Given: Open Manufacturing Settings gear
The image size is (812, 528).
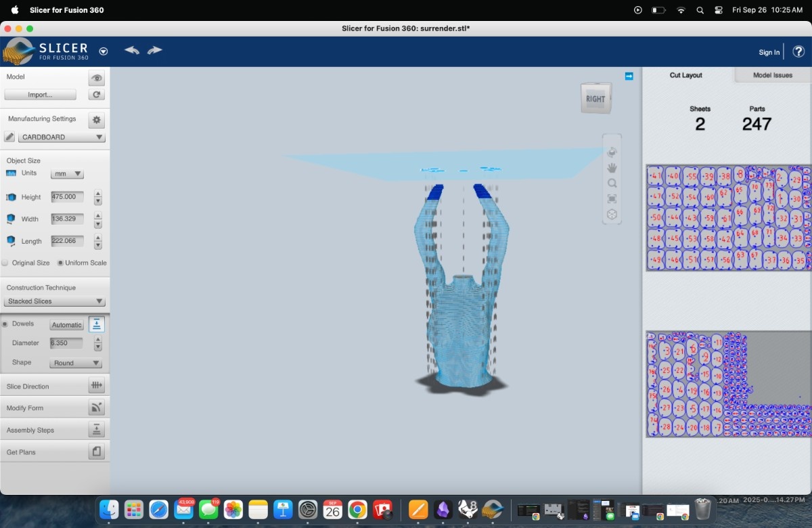Looking at the screenshot, I should pos(97,120).
